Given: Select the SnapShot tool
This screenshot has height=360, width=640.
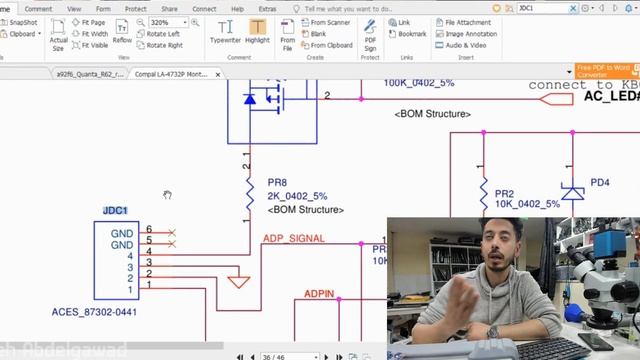Looking at the screenshot, I should pos(19,22).
